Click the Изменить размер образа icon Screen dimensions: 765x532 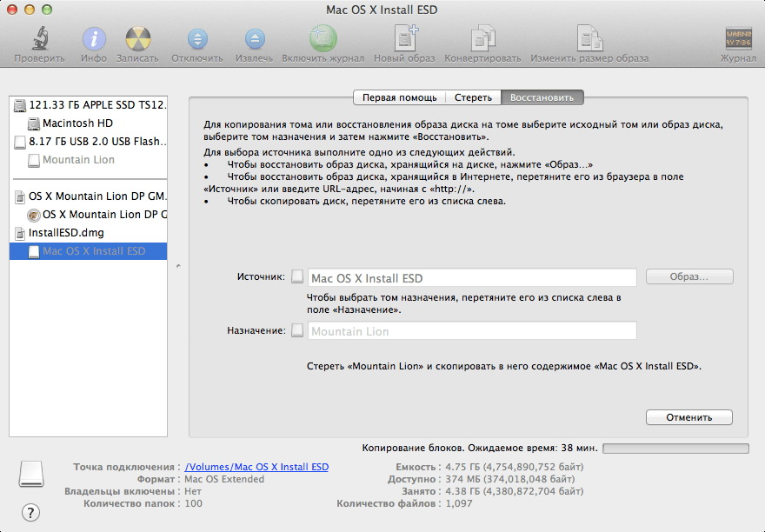tap(589, 38)
